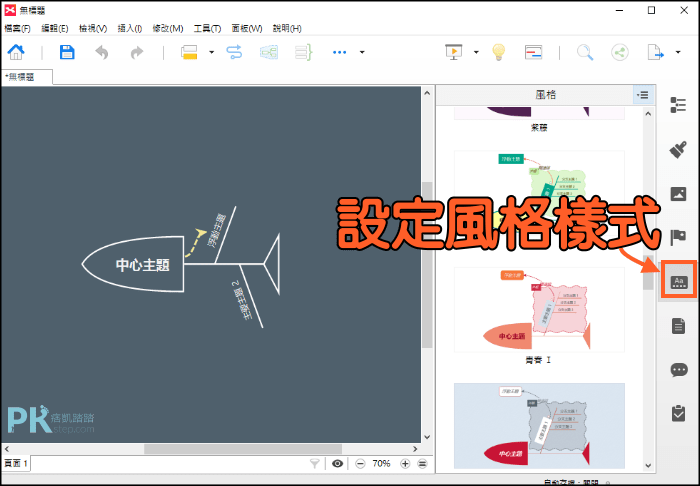Open the 面板(W) menu
The width and height of the screenshot is (700, 486).
point(247,29)
